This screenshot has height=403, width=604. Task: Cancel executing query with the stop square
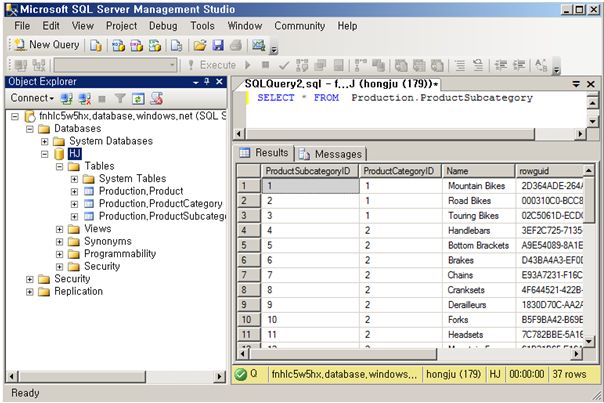click(265, 65)
